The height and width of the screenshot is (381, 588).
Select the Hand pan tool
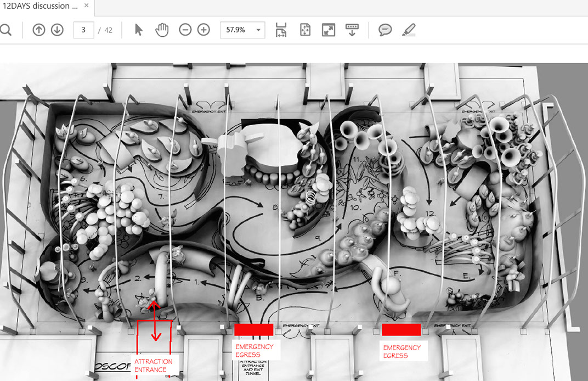pos(162,30)
